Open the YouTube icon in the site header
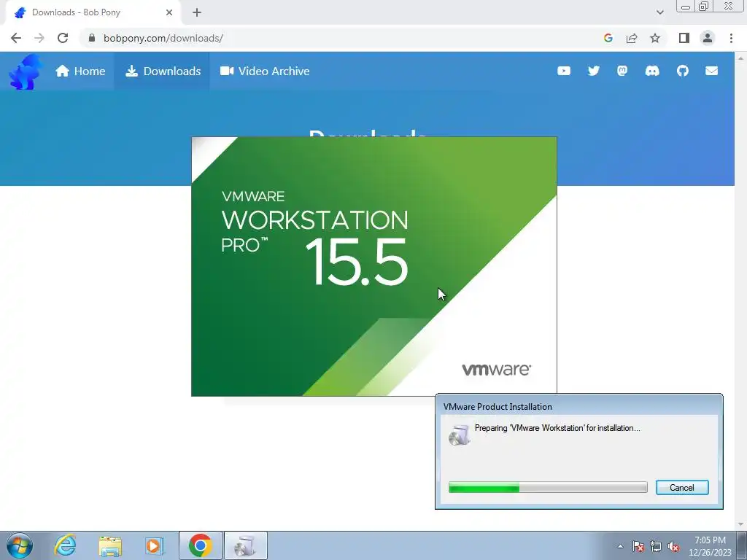The height and width of the screenshot is (560, 747). click(x=564, y=71)
